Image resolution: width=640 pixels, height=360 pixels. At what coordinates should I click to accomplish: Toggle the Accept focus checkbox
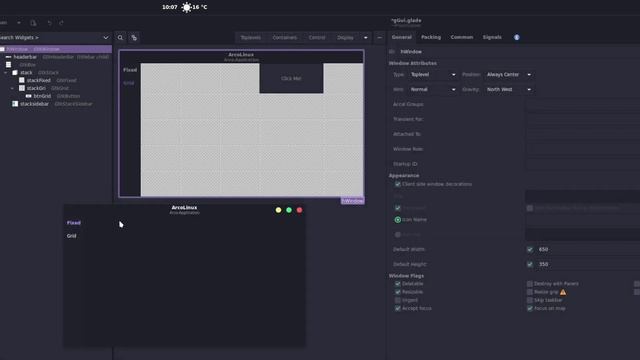(x=398, y=308)
